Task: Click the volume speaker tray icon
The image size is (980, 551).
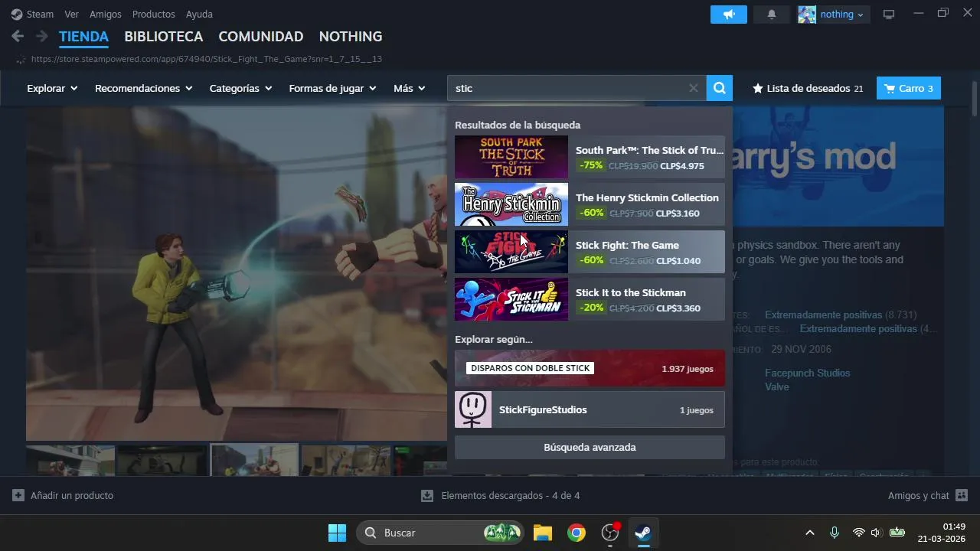Action: click(877, 533)
